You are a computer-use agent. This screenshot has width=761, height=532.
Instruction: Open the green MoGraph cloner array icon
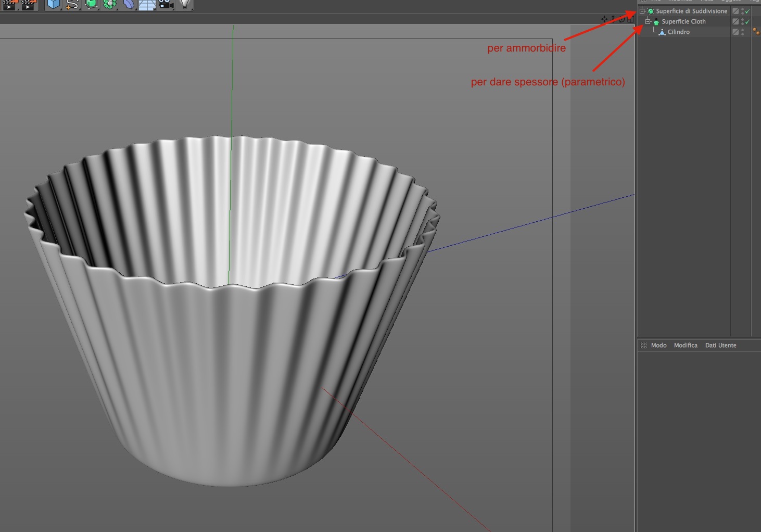pyautogui.click(x=110, y=5)
